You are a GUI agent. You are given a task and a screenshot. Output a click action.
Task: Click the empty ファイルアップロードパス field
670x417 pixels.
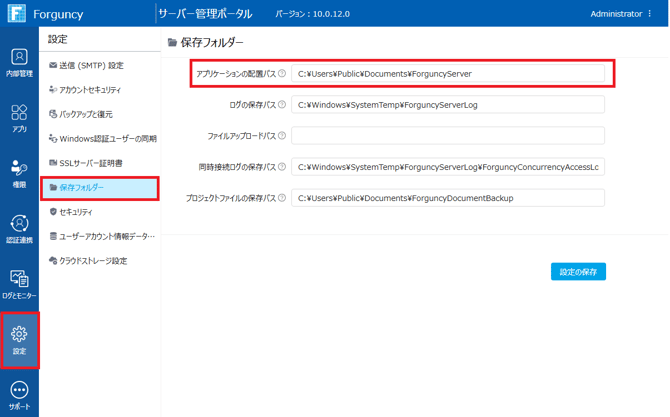click(x=448, y=135)
